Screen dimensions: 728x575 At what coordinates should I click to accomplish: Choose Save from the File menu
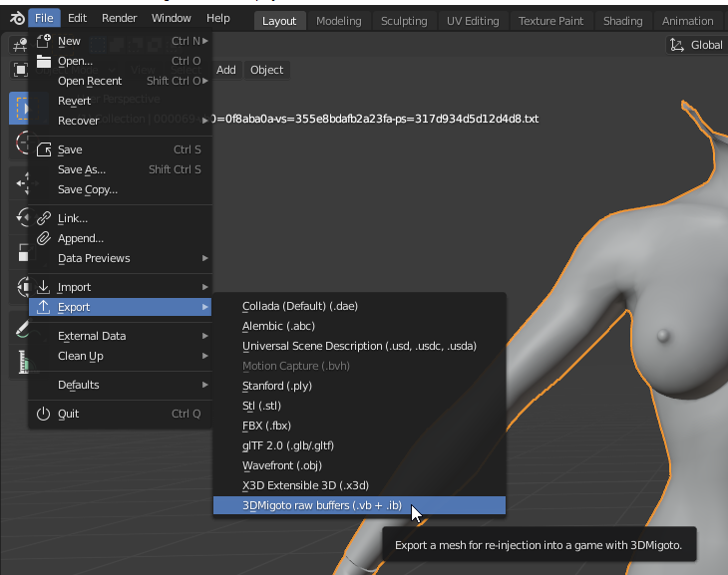point(121,149)
